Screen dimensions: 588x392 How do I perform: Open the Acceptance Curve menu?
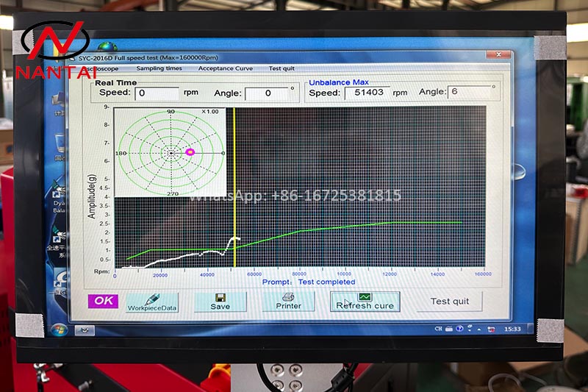[225, 68]
